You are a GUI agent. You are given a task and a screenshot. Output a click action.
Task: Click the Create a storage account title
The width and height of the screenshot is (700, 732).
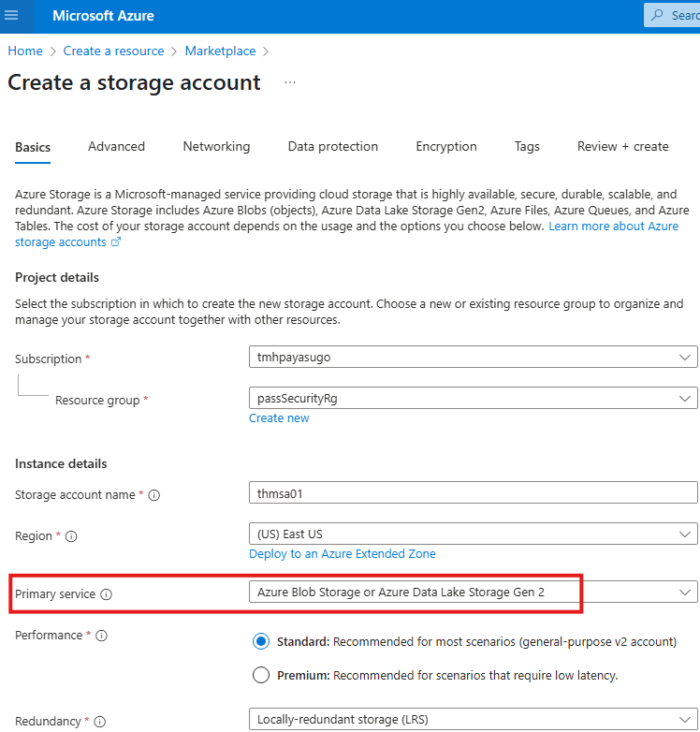134,83
